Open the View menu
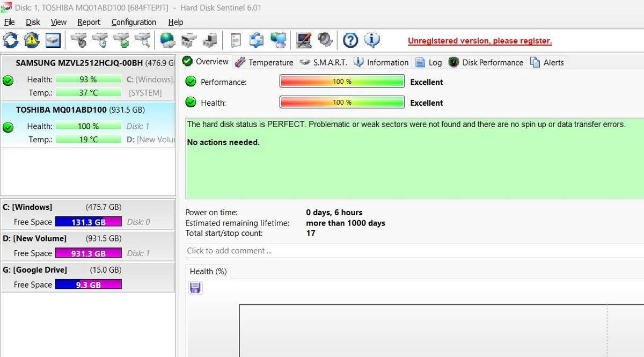 coord(58,22)
